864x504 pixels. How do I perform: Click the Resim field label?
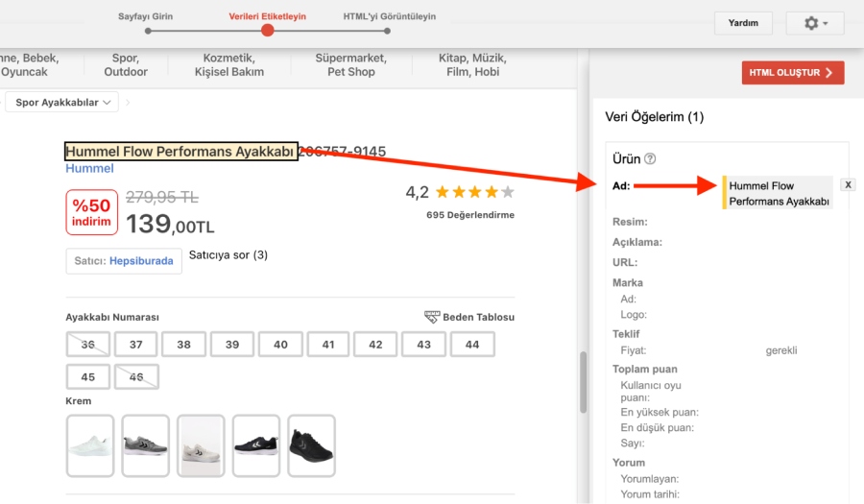click(x=630, y=222)
